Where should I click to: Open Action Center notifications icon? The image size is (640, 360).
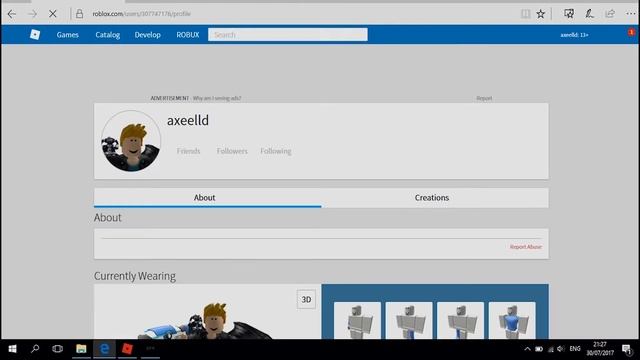pyautogui.click(x=627, y=349)
